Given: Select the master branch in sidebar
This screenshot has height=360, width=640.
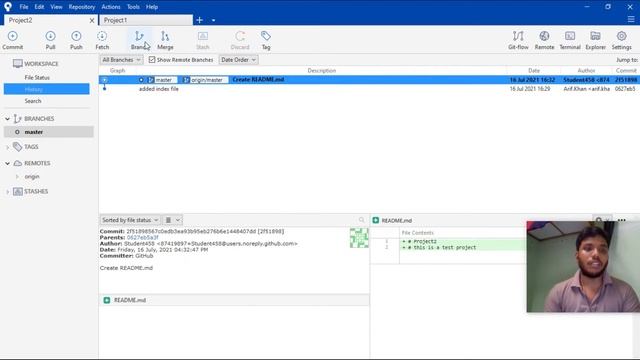Looking at the screenshot, I should point(49,132).
